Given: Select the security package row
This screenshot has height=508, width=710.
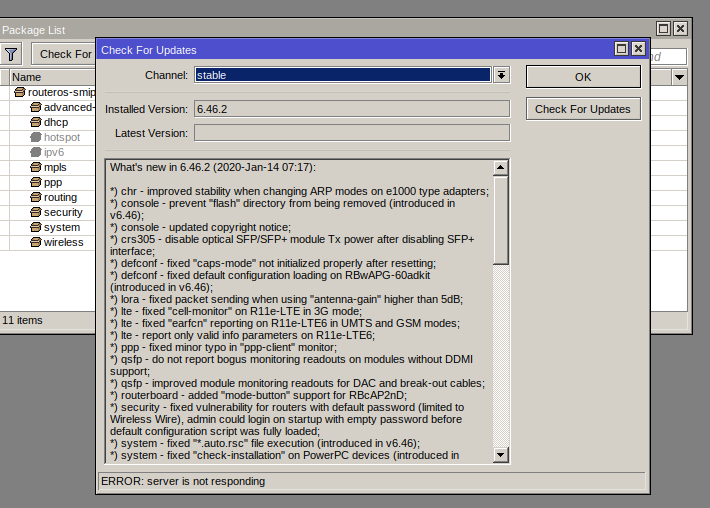Looking at the screenshot, I should (x=49, y=212).
